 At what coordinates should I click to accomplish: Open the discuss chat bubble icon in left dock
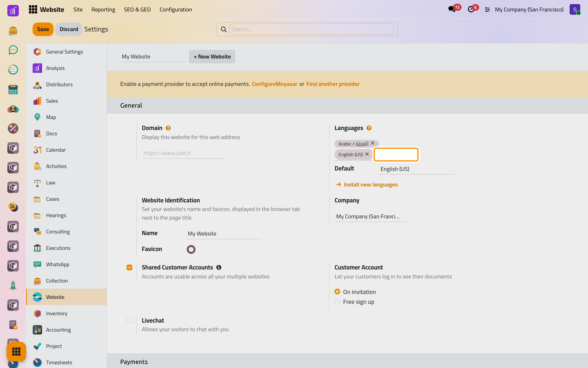13,50
